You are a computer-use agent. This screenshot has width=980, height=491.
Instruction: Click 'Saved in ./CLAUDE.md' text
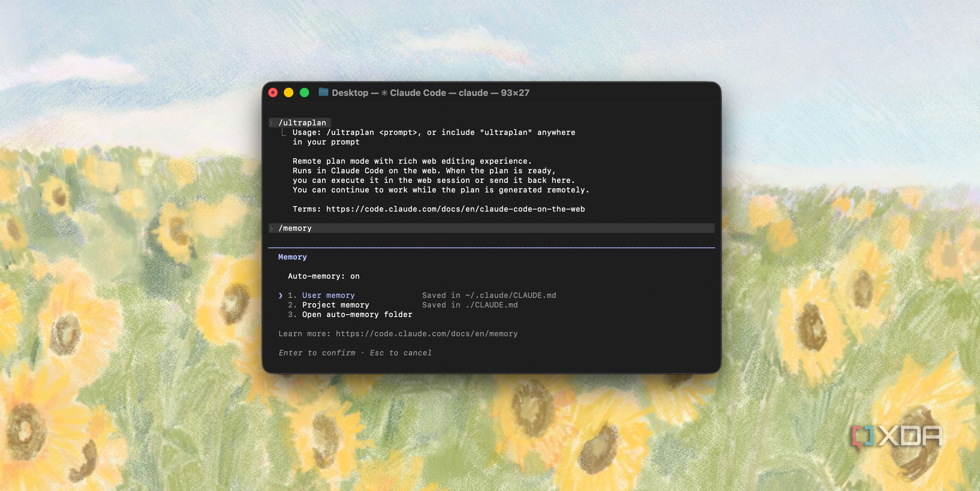(x=470, y=305)
